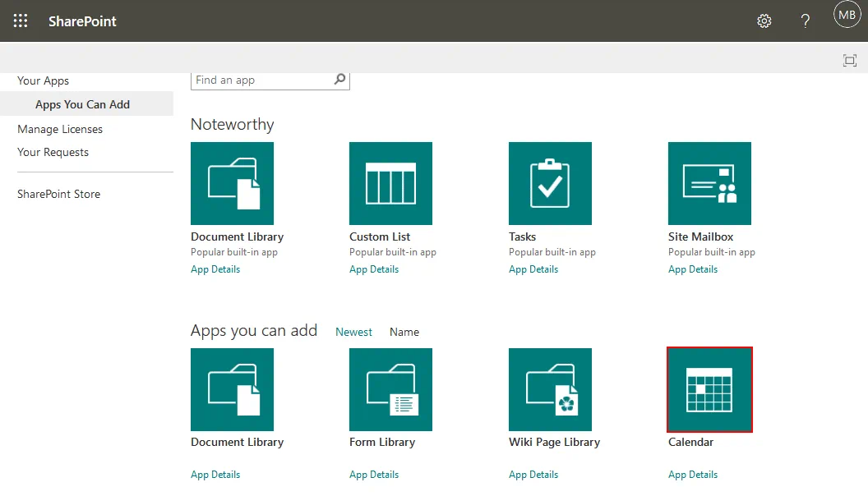This screenshot has height=496, width=868.
Task: Open App Details under Calendar
Action: [x=693, y=475]
